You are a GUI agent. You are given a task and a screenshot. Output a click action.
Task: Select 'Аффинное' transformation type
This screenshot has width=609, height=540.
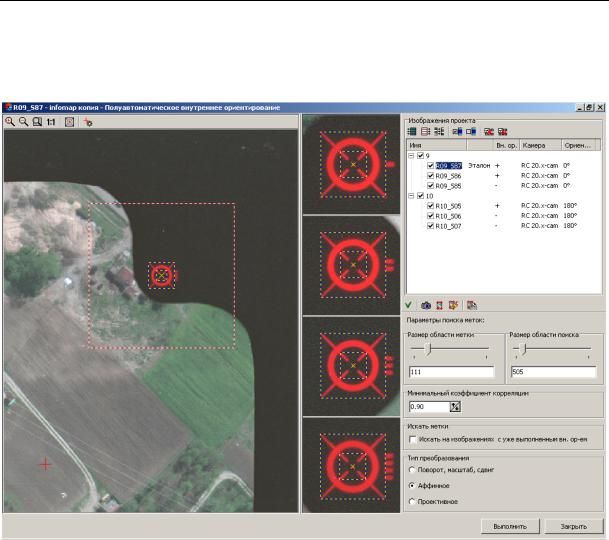pos(412,486)
